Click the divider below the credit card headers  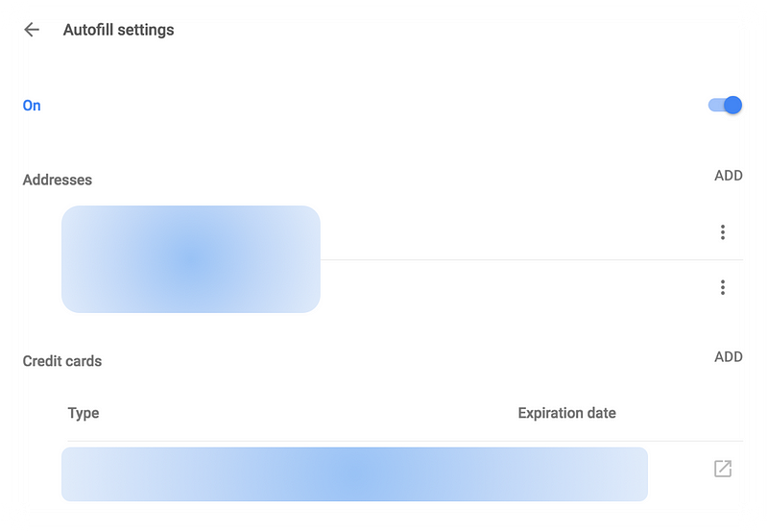(405, 441)
